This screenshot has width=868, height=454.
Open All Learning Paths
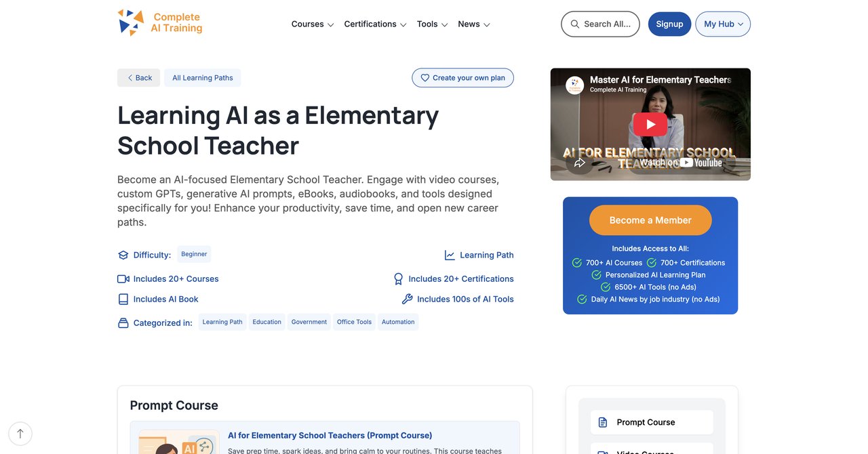[202, 78]
